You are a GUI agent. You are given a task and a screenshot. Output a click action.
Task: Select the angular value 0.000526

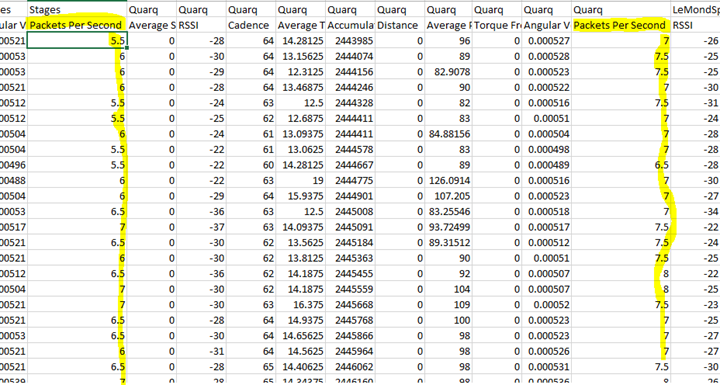click(x=547, y=351)
